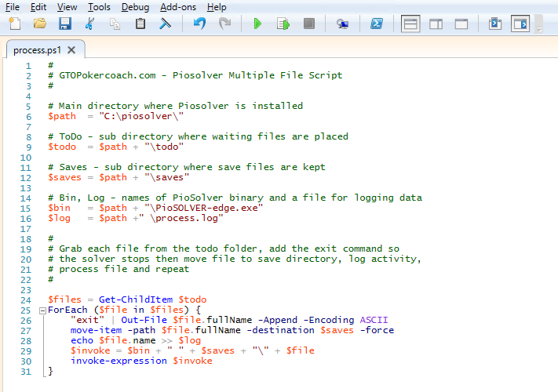Close the process.ps1 script tab
Image resolution: width=558 pixels, height=392 pixels.
click(71, 49)
